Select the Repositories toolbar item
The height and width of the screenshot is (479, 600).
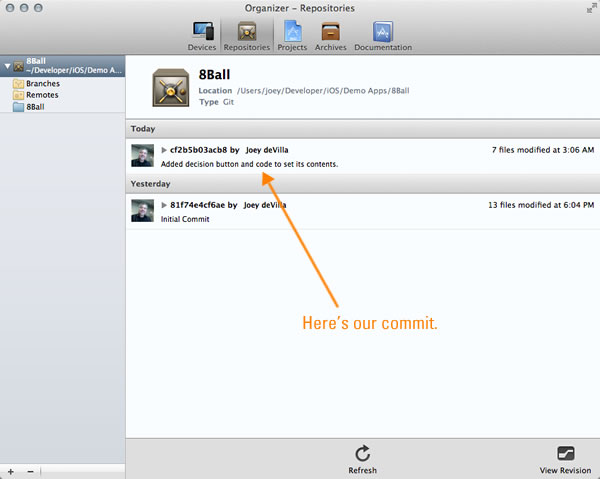pos(247,36)
